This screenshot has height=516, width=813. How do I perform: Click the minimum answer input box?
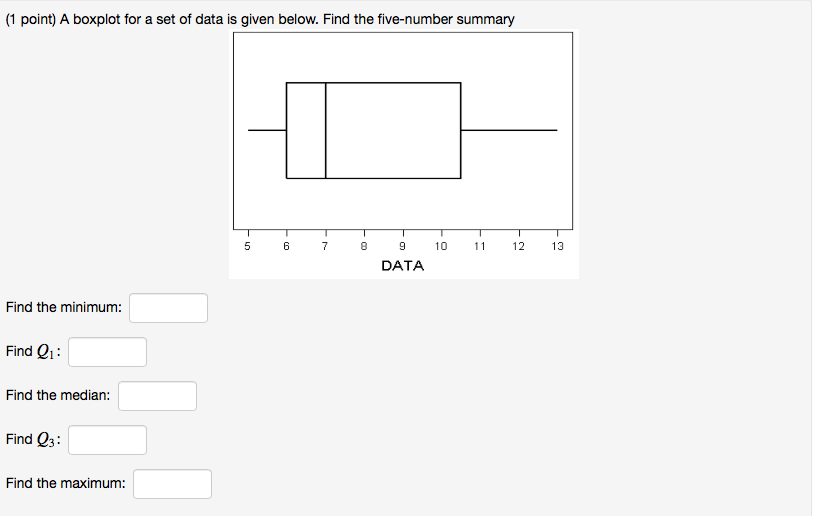coord(169,308)
